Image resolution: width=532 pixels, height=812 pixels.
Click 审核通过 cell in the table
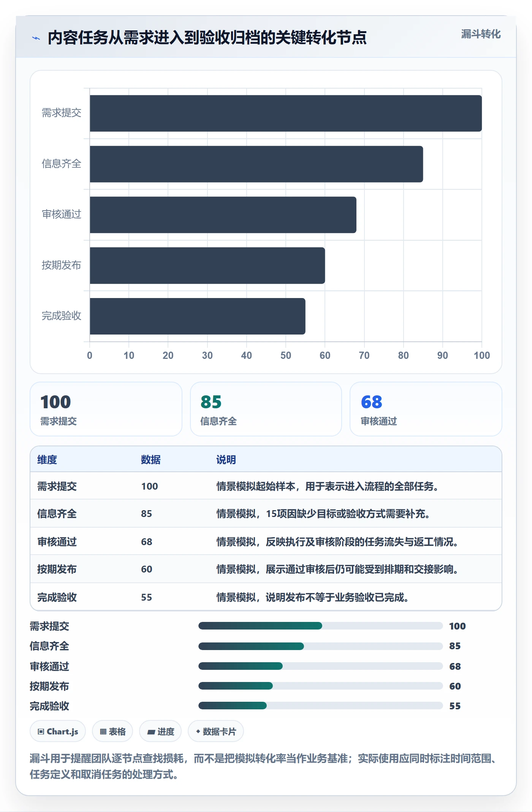coord(57,542)
